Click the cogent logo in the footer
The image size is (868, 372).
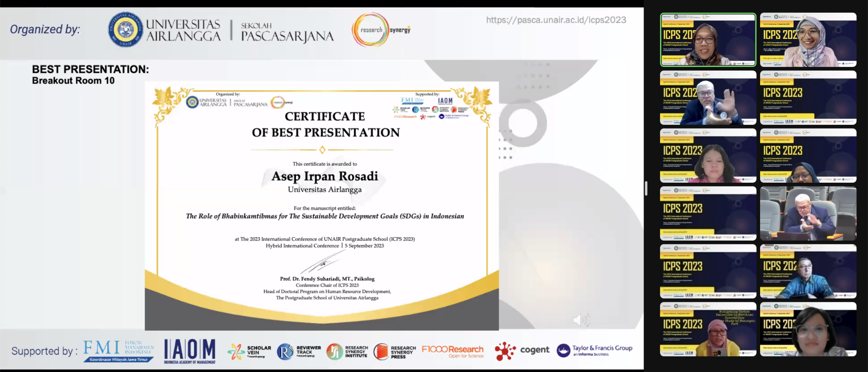[x=522, y=351]
